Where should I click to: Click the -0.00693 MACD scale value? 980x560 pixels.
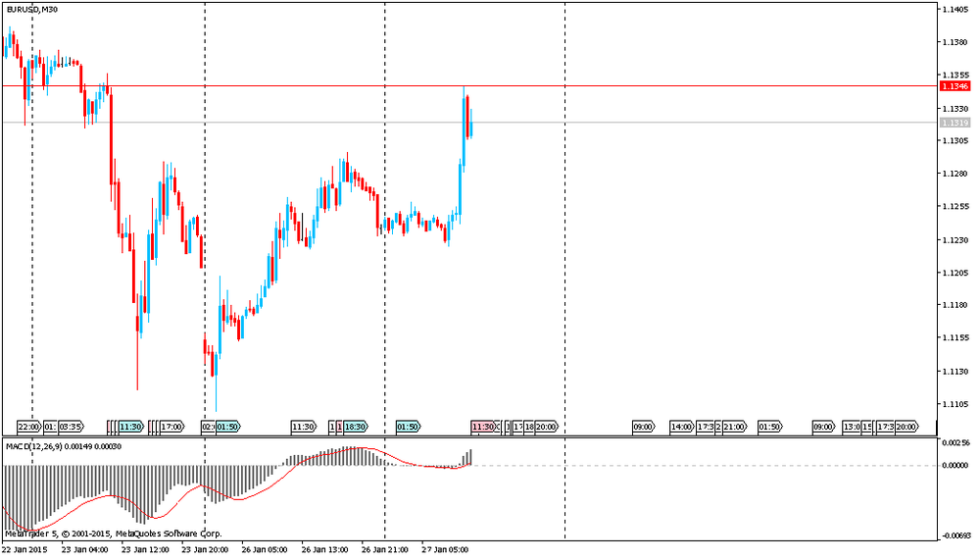coord(955,535)
